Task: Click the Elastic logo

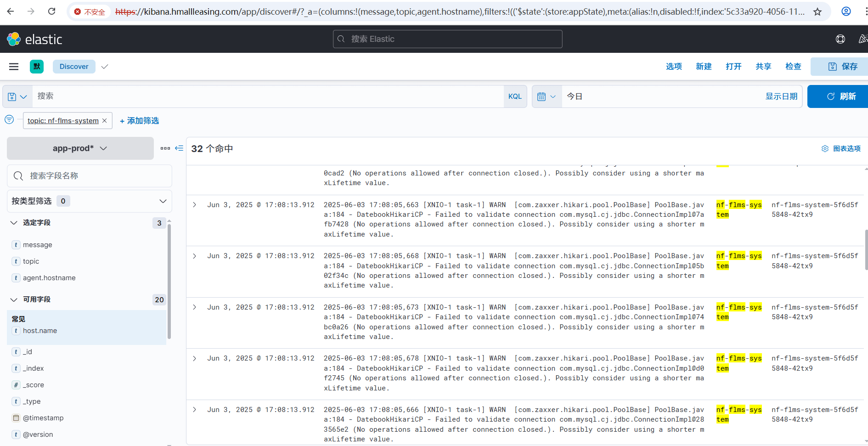Action: coord(34,40)
